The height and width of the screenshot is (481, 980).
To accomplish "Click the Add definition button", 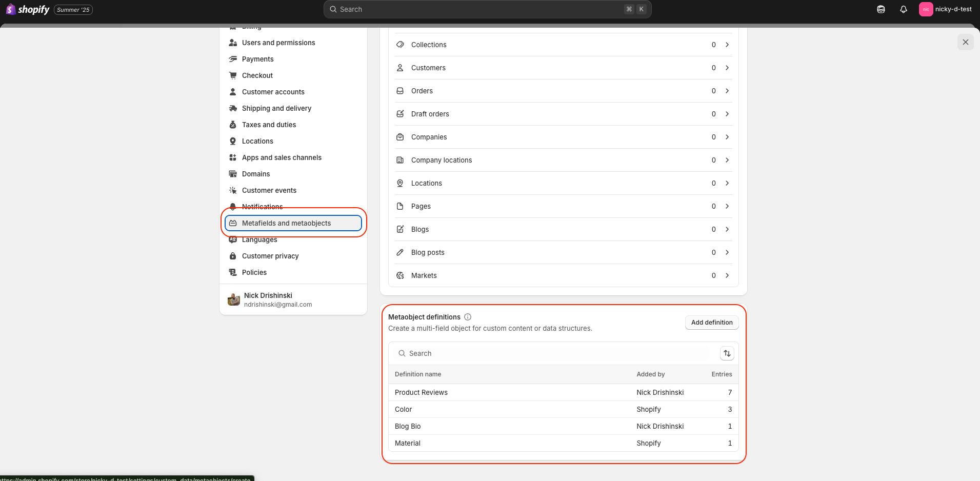I will coord(712,323).
